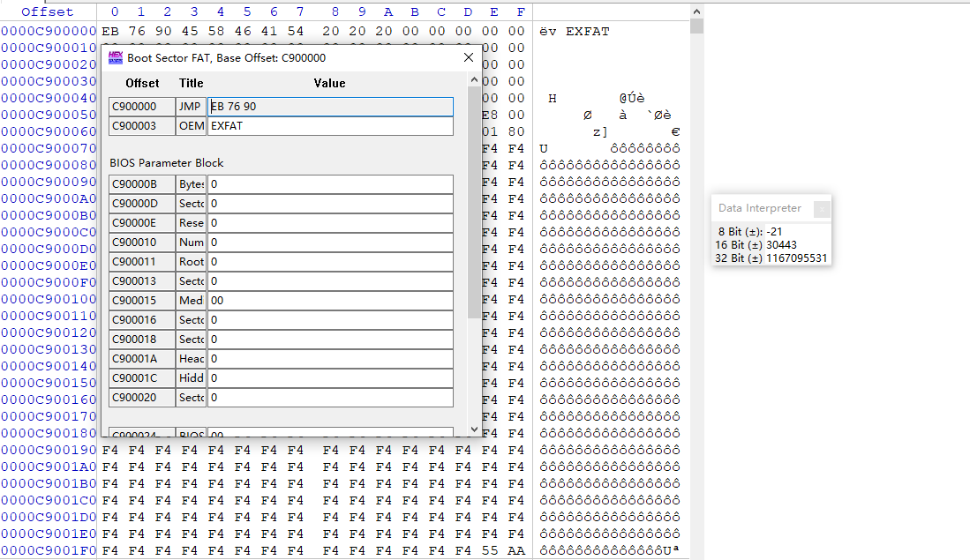Click the C900015 offset cell
970x560 pixels.
tap(142, 301)
